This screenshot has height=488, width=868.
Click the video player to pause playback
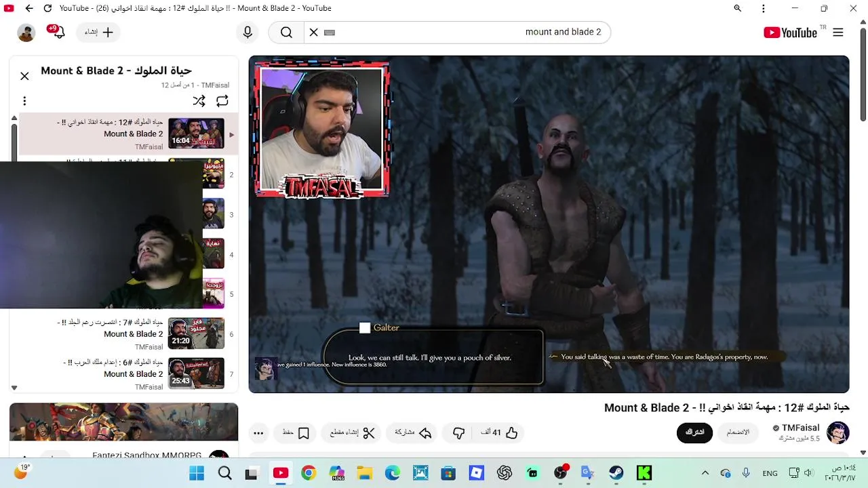tap(549, 224)
